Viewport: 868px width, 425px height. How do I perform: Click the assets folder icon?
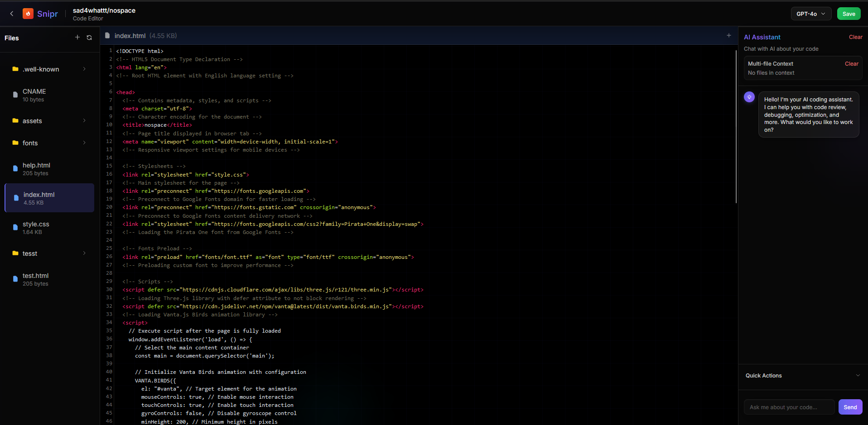(15, 121)
